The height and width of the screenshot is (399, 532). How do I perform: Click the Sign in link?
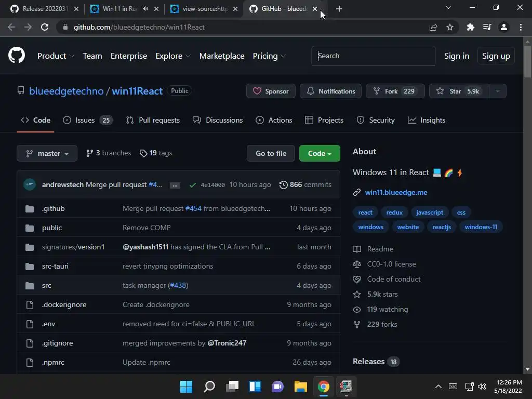click(457, 56)
